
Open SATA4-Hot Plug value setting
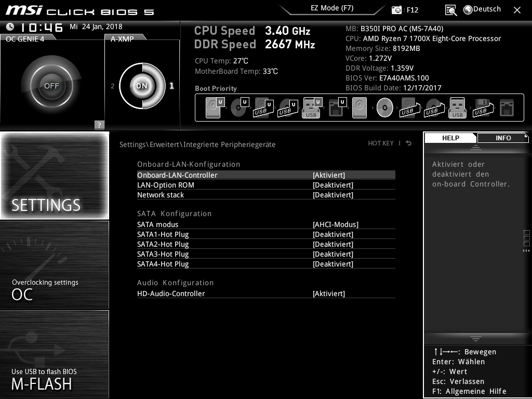[333, 263]
